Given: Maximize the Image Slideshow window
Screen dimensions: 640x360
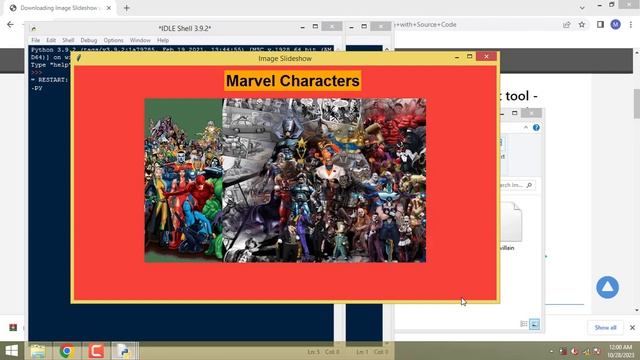Looking at the screenshot, I should point(469,56).
